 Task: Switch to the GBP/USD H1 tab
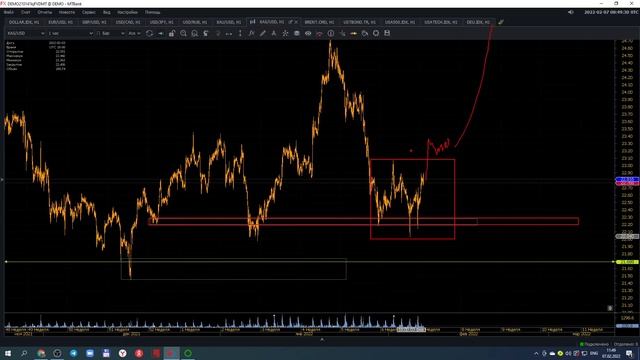94,22
